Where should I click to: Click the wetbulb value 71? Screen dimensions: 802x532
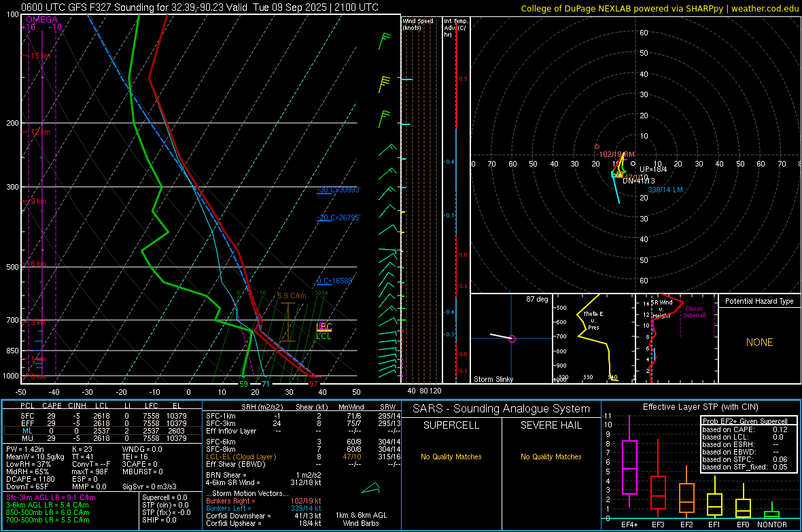click(x=266, y=384)
